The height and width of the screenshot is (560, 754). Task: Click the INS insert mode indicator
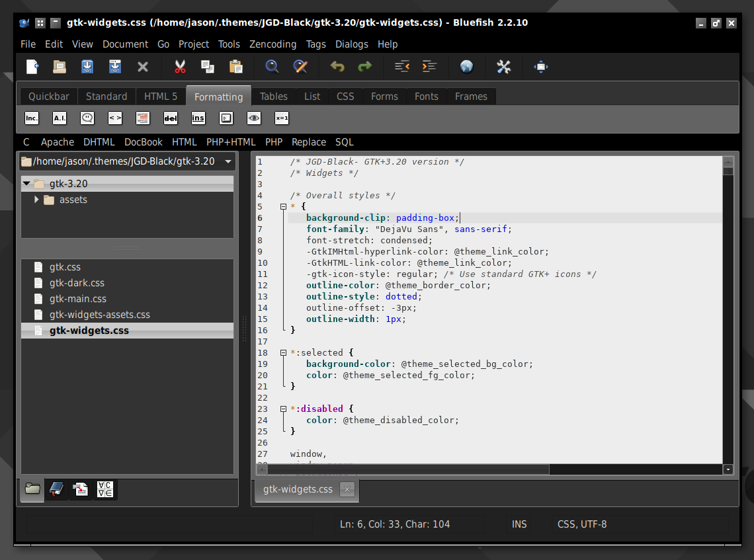pos(519,524)
